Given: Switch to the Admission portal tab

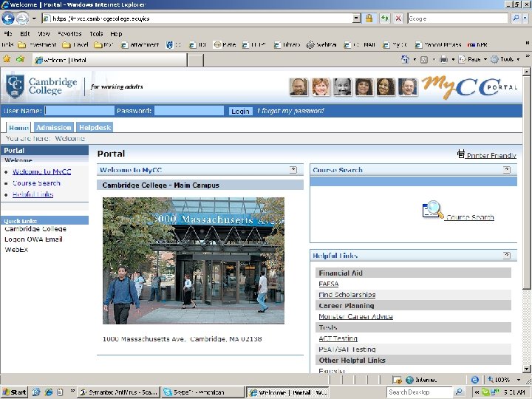Looking at the screenshot, I should 54,128.
